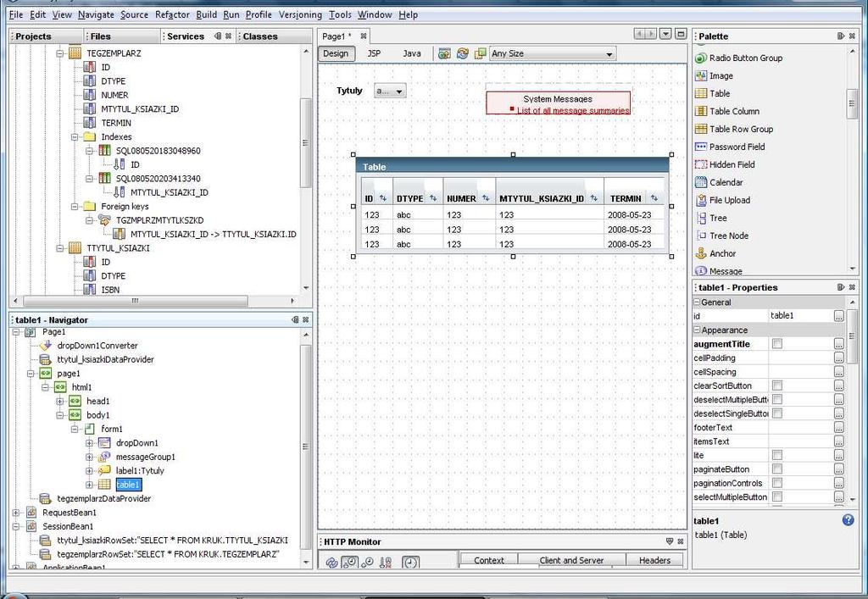Viewport: 868px width, 599px height.
Task: Click the Navigator vertical scrollbar
Action: (x=305, y=446)
